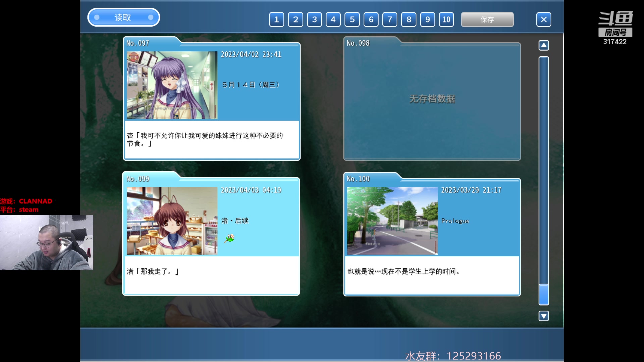Switch to save page 10
Viewport: 644px width, 362px height.
coord(446,19)
